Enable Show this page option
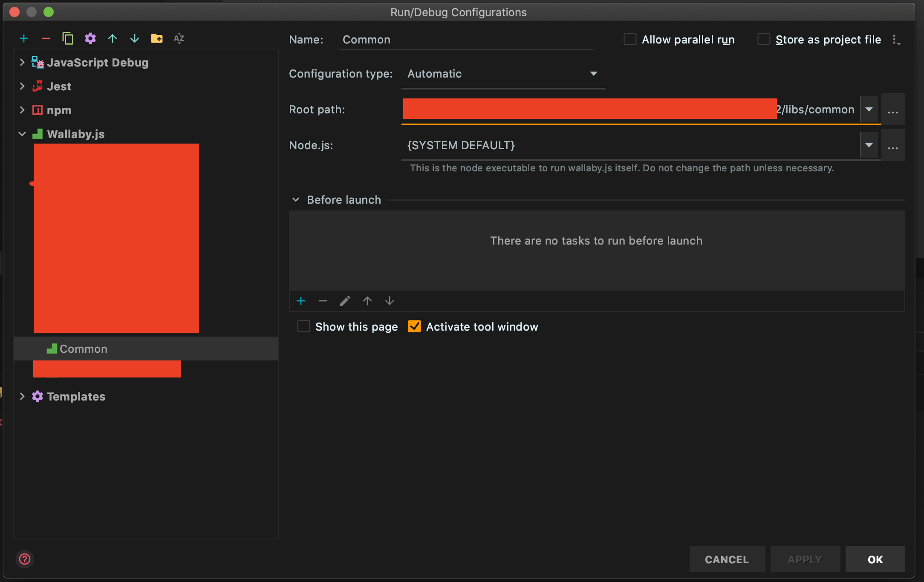 click(x=303, y=326)
